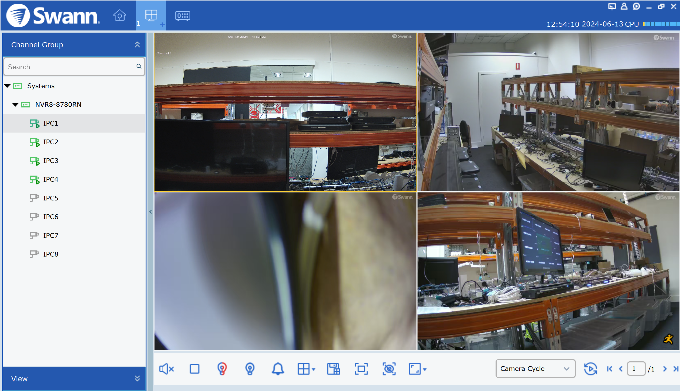Click the Search channel input field
Viewport: 680px width, 391px height.
pyautogui.click(x=74, y=67)
